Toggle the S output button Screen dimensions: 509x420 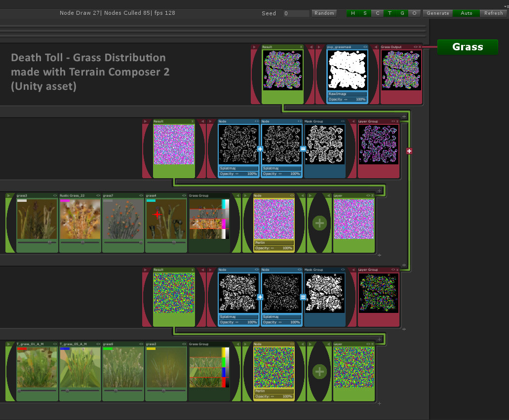click(x=365, y=13)
